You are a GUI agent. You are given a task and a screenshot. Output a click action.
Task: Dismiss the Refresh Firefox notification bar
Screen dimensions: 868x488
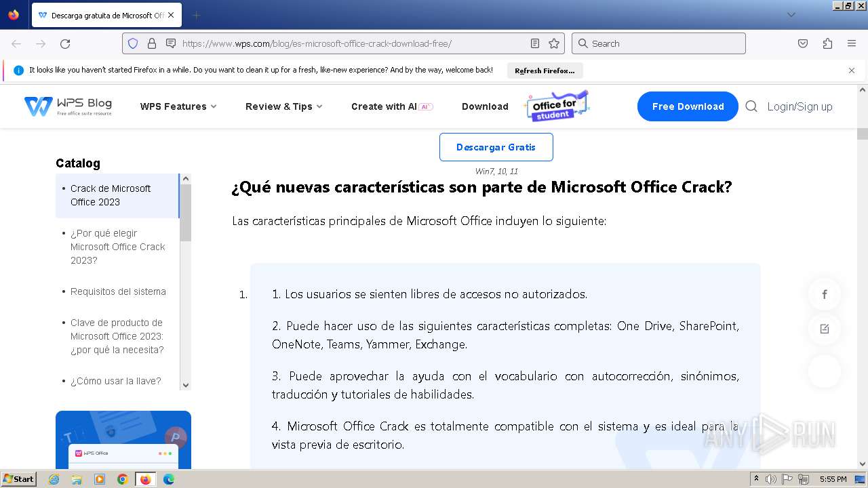click(x=852, y=70)
